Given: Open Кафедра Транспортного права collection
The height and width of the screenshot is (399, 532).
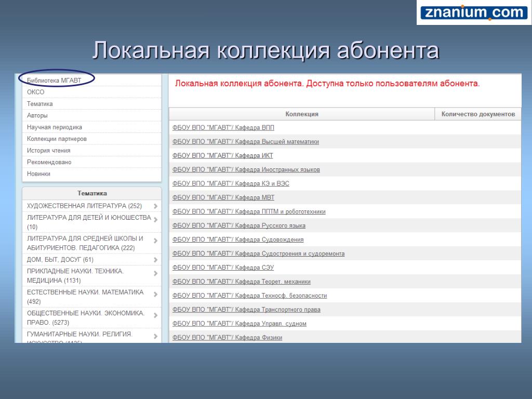Looking at the screenshot, I should click(246, 310).
